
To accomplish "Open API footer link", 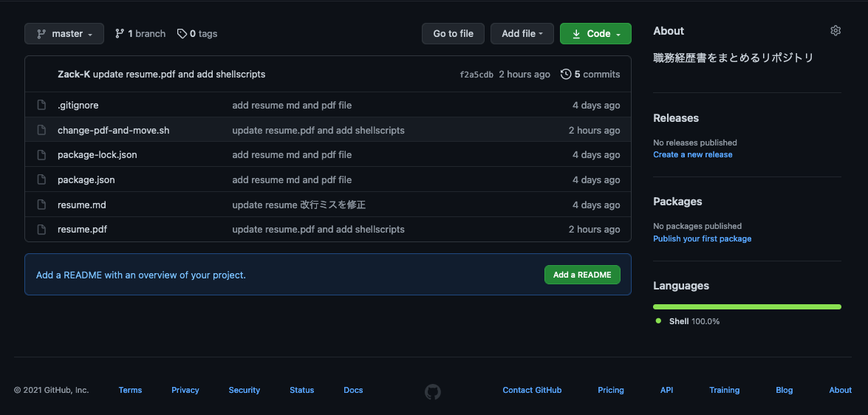I will (666, 390).
